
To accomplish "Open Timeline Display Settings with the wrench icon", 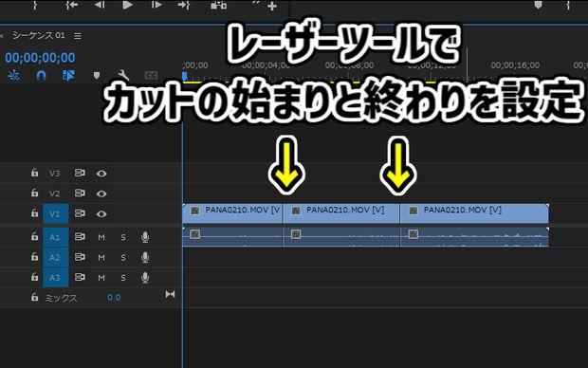I will tap(123, 75).
